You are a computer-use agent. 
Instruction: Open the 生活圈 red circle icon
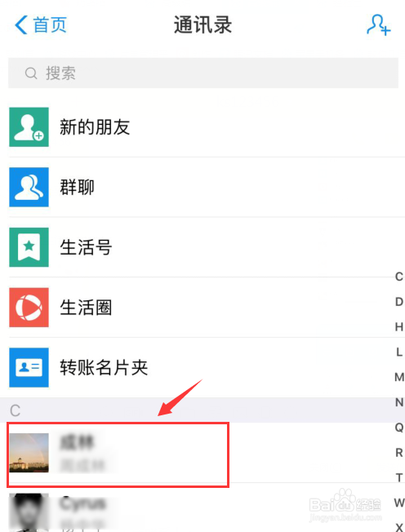pyautogui.click(x=29, y=308)
